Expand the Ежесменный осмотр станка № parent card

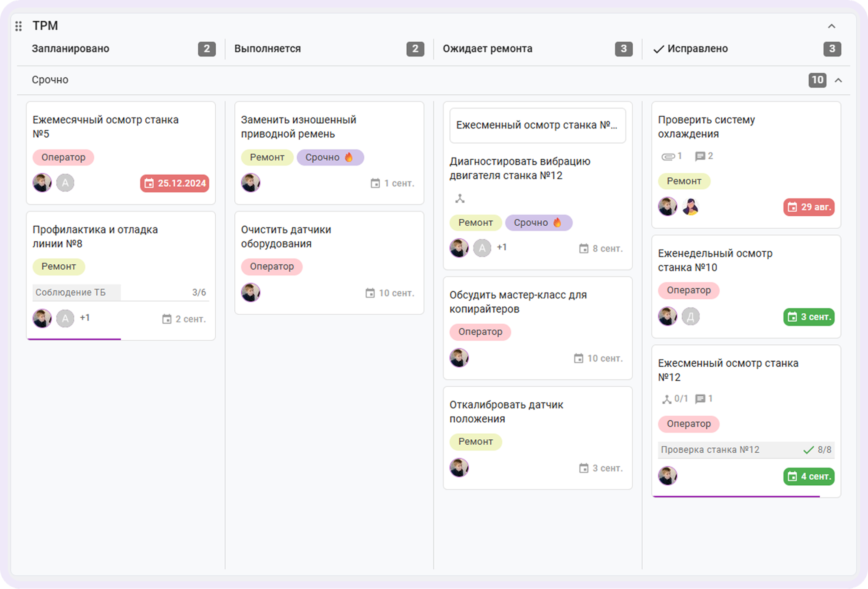(537, 125)
